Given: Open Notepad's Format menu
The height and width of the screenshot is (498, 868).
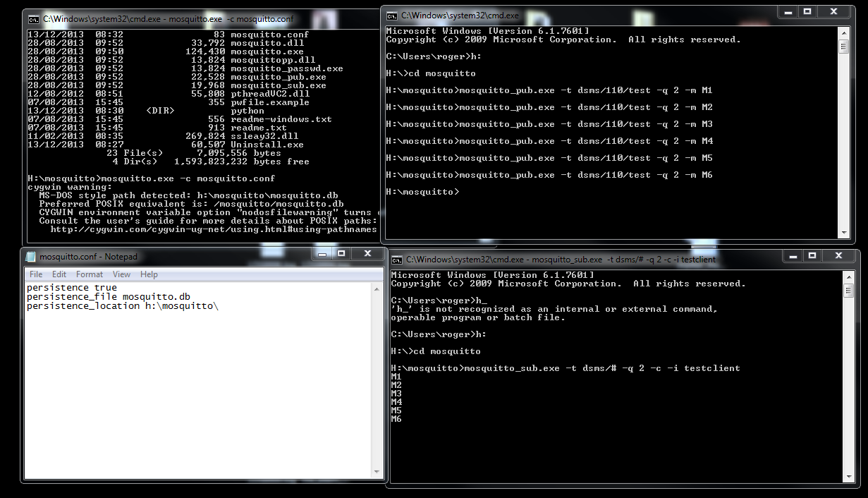Looking at the screenshot, I should 90,274.
